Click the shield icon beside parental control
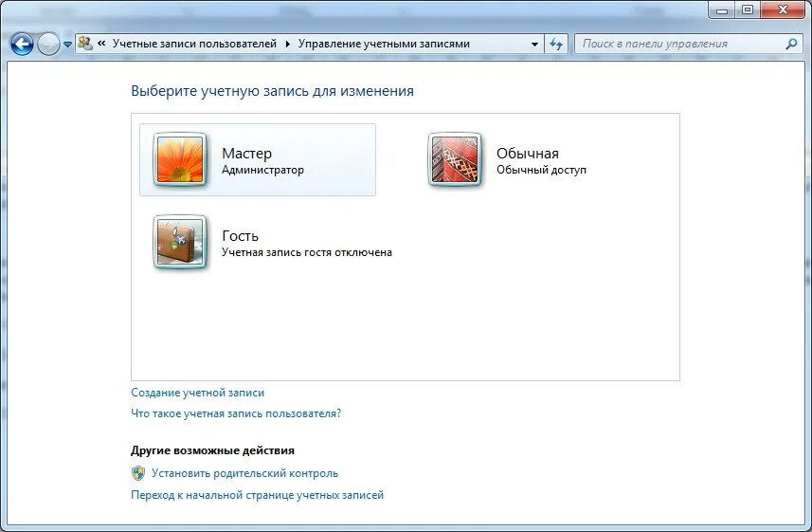Viewport: 812px width, 532px height. pos(137,473)
